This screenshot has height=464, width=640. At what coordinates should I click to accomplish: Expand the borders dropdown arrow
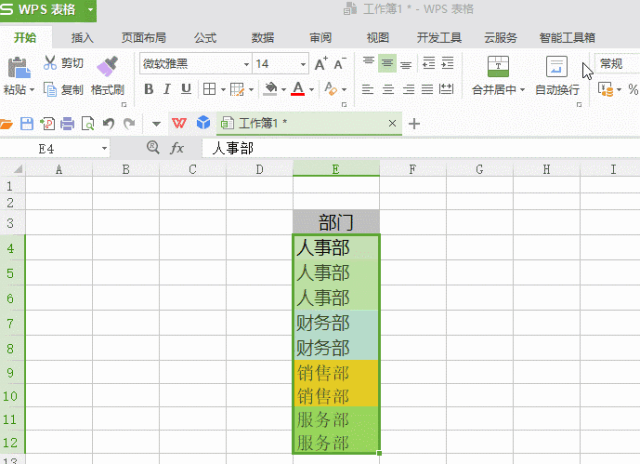(x=223, y=89)
